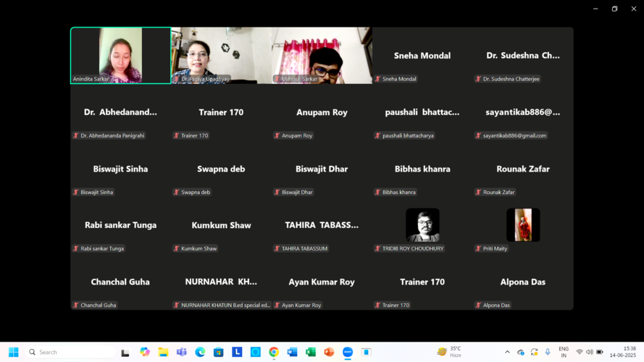Image resolution: width=644 pixels, height=362 pixels.
Task: Open the Zoom app in the taskbar
Action: 348,352
